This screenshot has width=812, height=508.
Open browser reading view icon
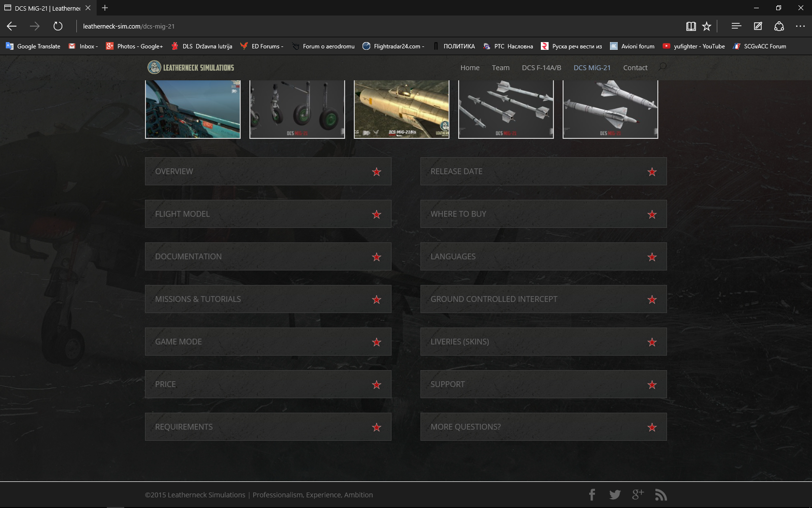[691, 26]
